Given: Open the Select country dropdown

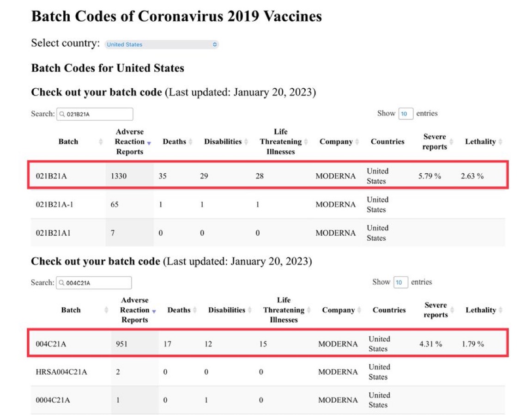Looking at the screenshot, I should (x=162, y=44).
